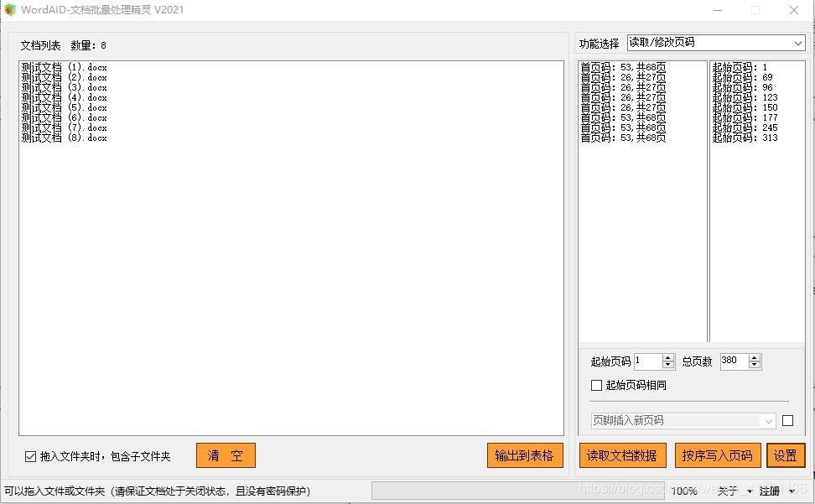Viewport: 815px width, 504px height.
Task: Click the 按序写入页码 button
Action: (x=718, y=455)
